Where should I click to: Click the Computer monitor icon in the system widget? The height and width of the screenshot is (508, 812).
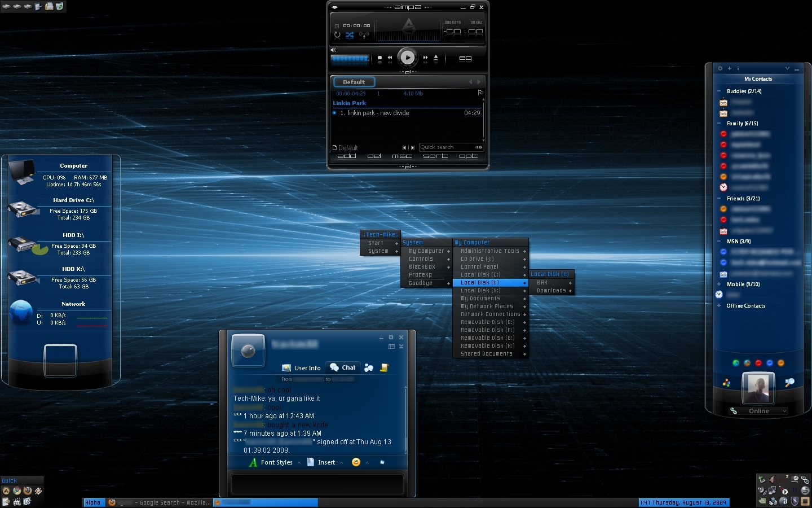tap(23, 172)
